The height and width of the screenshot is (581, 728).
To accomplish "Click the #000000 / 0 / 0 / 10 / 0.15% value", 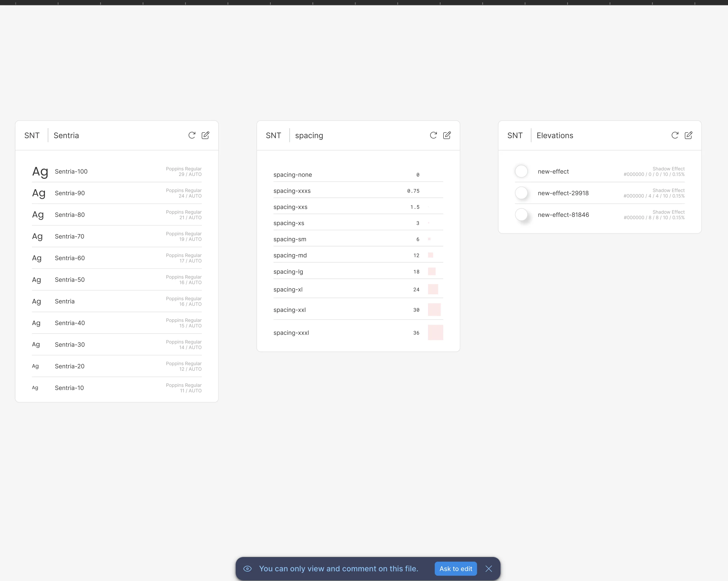I will pyautogui.click(x=654, y=174).
